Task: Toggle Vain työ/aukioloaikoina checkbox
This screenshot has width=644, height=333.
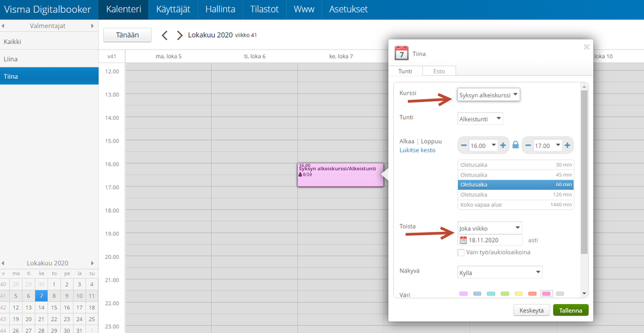Action: pyautogui.click(x=461, y=252)
